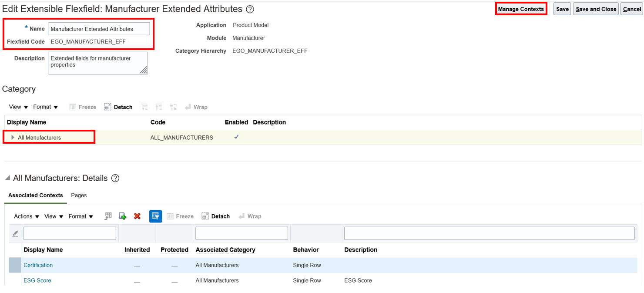Open the Format menu in Category toolbar

point(46,107)
